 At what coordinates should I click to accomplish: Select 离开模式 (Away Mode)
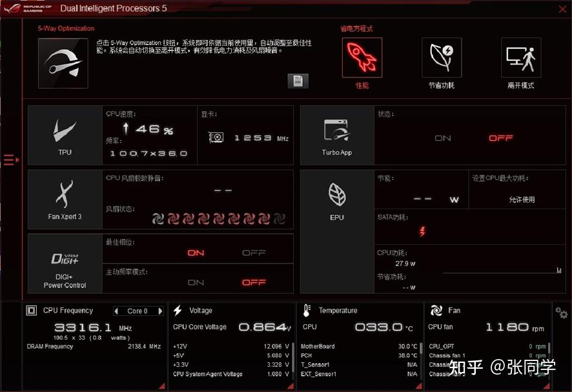[x=521, y=58]
